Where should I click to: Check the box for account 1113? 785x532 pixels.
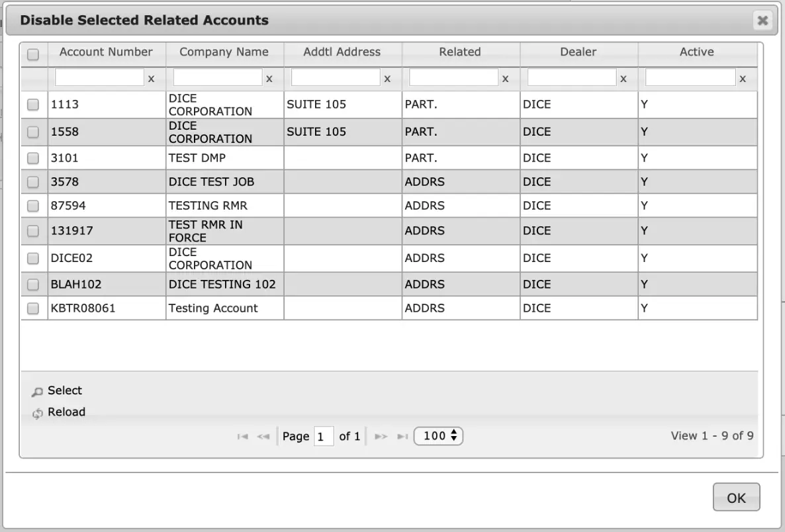click(33, 104)
